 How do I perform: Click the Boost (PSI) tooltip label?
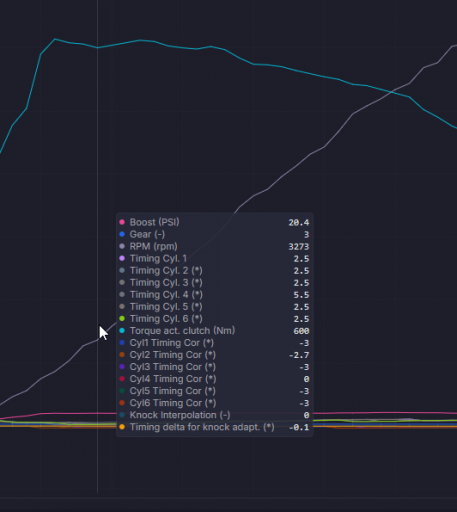tap(154, 222)
